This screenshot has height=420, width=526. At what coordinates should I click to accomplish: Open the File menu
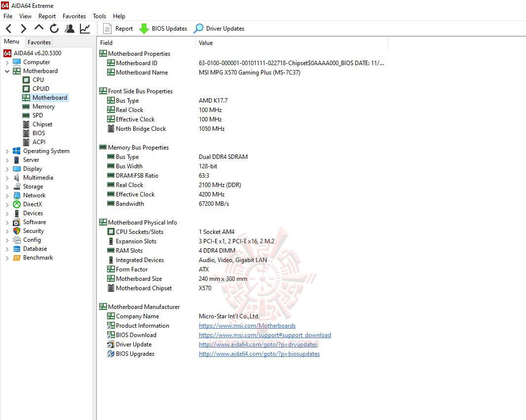[x=8, y=16]
